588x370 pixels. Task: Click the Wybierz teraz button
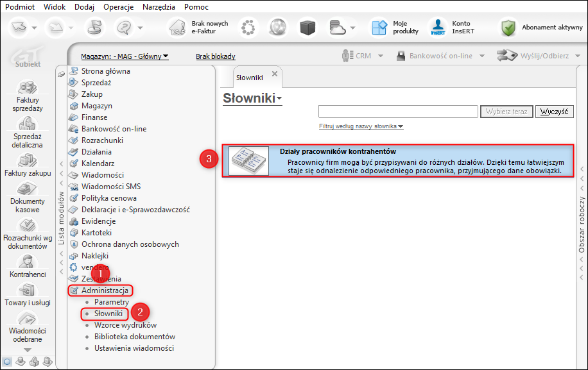pyautogui.click(x=506, y=112)
